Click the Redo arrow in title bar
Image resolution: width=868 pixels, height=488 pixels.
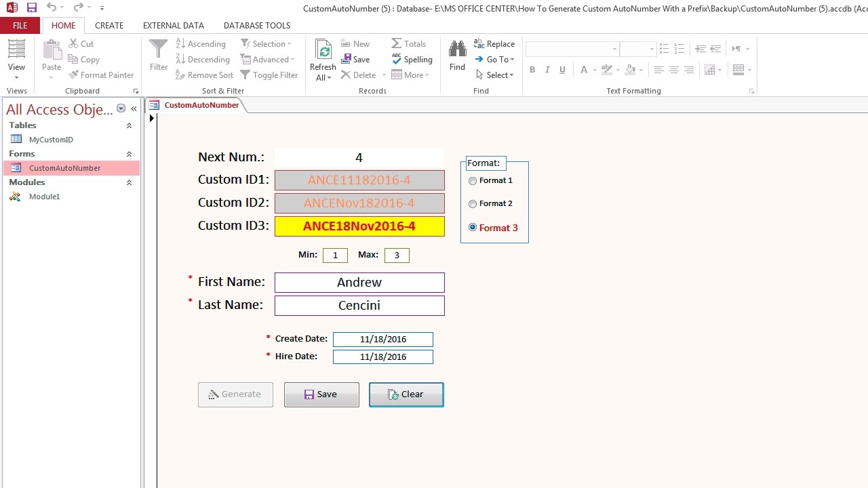click(x=78, y=7)
